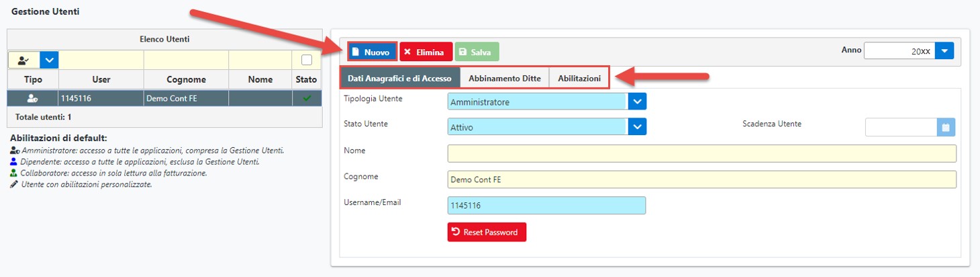Open the user type filter dropdown arrow
Screen dimensions: 980x277
click(50, 61)
